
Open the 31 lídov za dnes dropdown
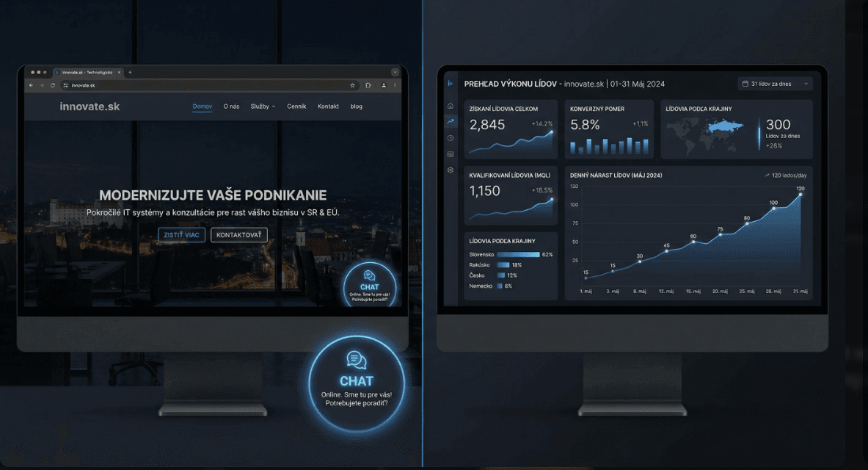click(x=775, y=83)
